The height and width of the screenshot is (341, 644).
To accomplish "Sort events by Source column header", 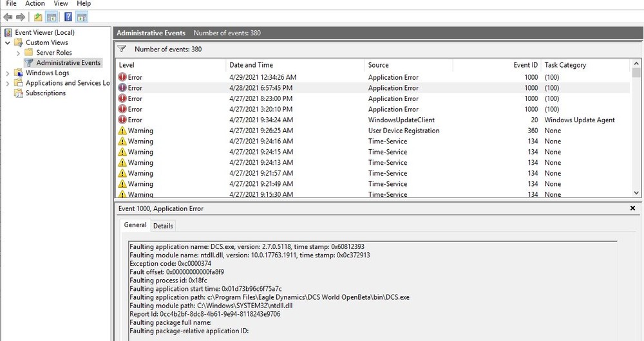I will tap(409, 65).
